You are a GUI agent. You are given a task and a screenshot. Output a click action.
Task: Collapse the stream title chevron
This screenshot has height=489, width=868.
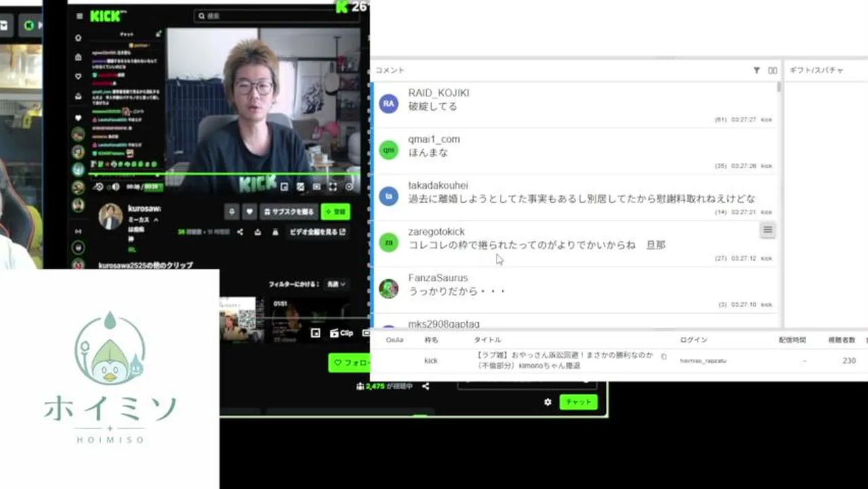coord(156,221)
